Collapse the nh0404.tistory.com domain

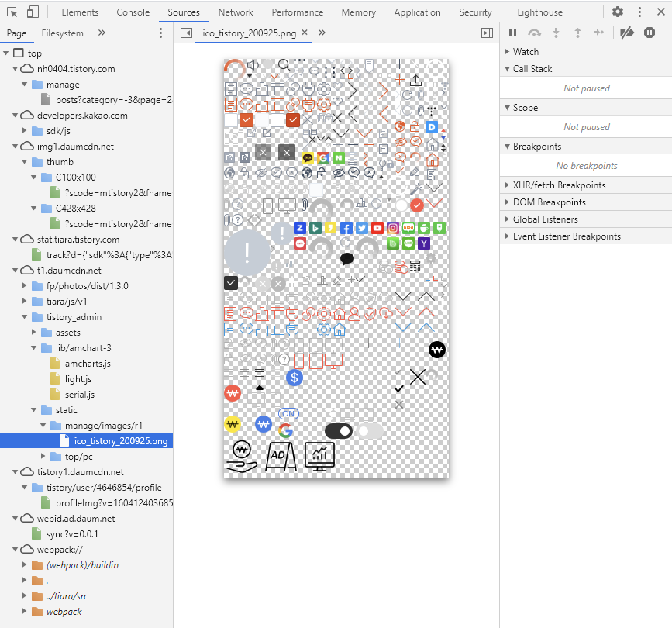point(15,68)
